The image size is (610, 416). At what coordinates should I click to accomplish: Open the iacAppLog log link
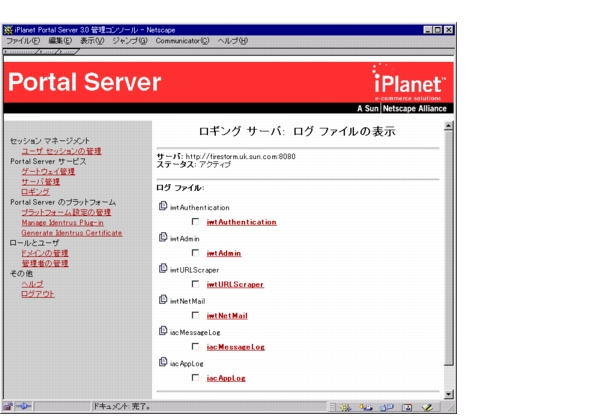coord(226,378)
